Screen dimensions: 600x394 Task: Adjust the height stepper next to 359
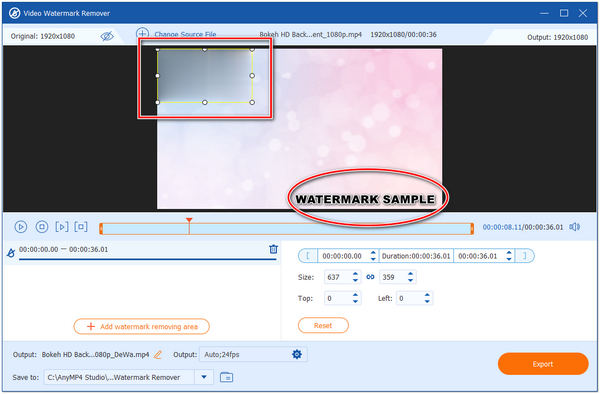[411, 277]
